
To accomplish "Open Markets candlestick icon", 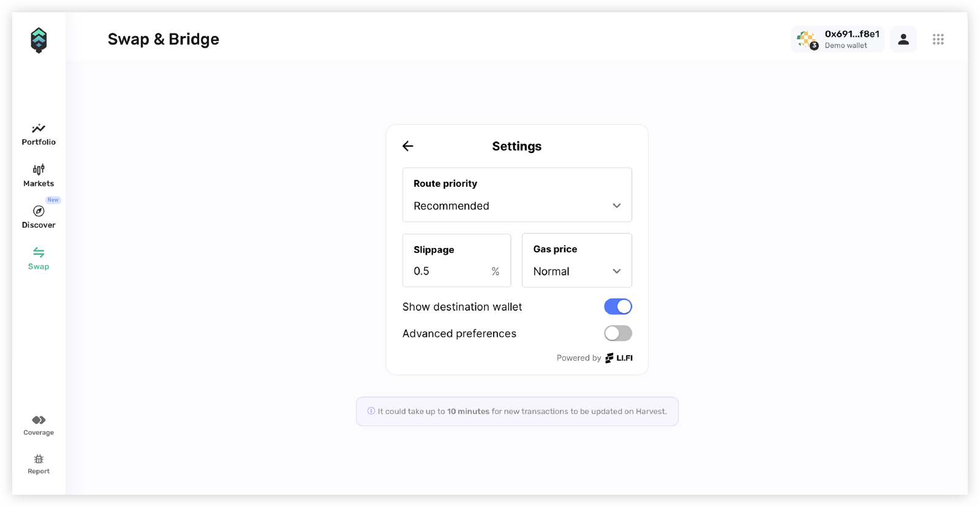I will point(39,170).
